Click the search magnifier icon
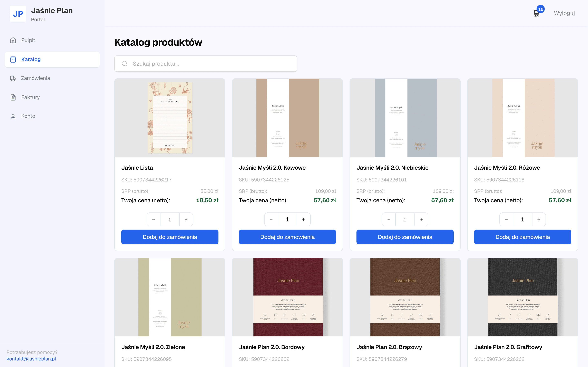The width and height of the screenshot is (588, 367). pyautogui.click(x=125, y=64)
